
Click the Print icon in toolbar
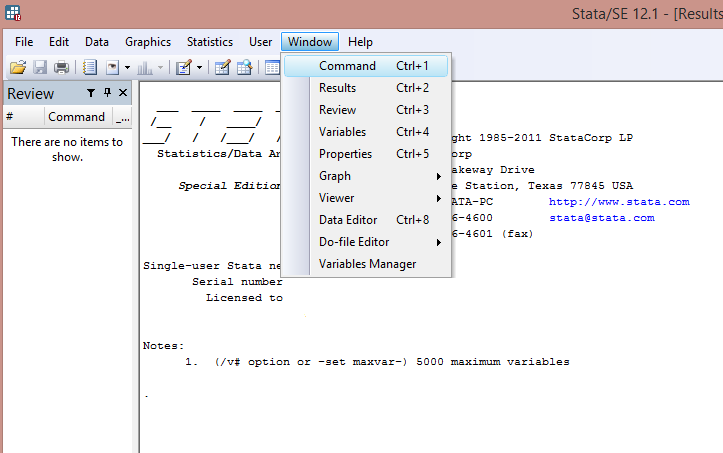point(61,67)
